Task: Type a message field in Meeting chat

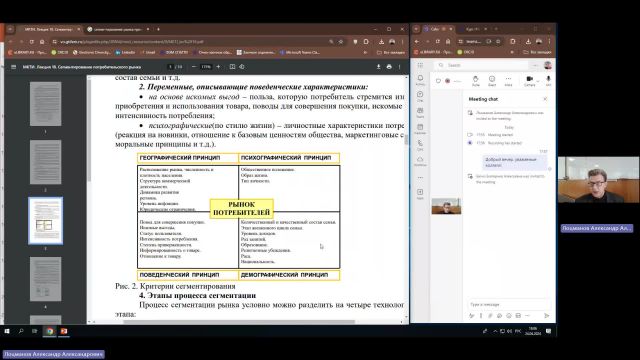Action: pos(508,304)
